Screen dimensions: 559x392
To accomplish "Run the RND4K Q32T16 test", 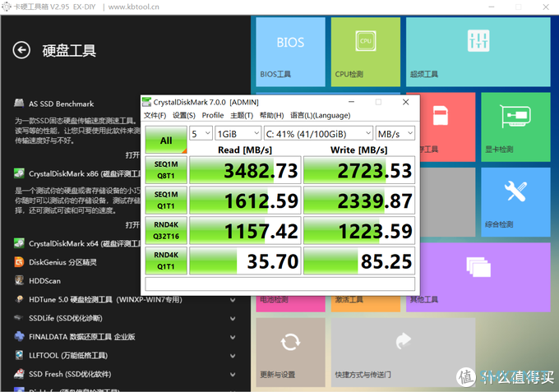I will 166,231.
